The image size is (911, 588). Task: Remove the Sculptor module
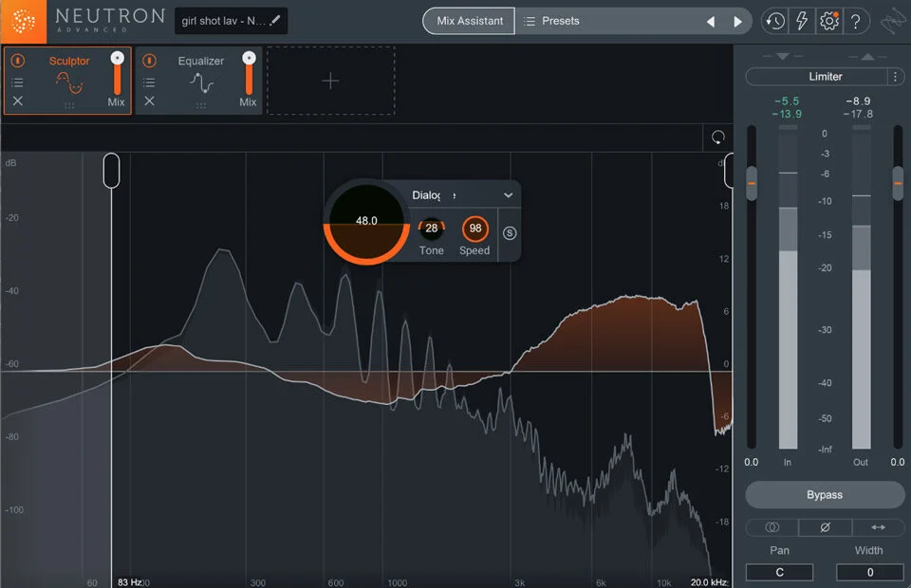17,101
